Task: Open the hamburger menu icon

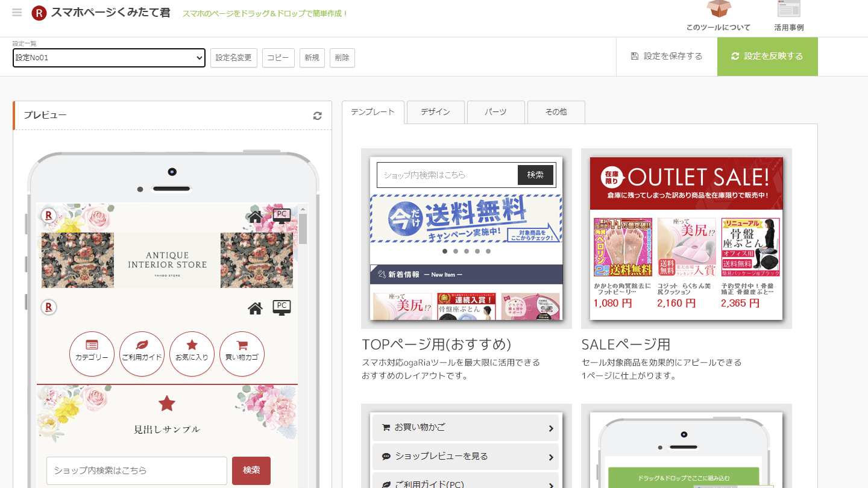Action: click(x=17, y=13)
